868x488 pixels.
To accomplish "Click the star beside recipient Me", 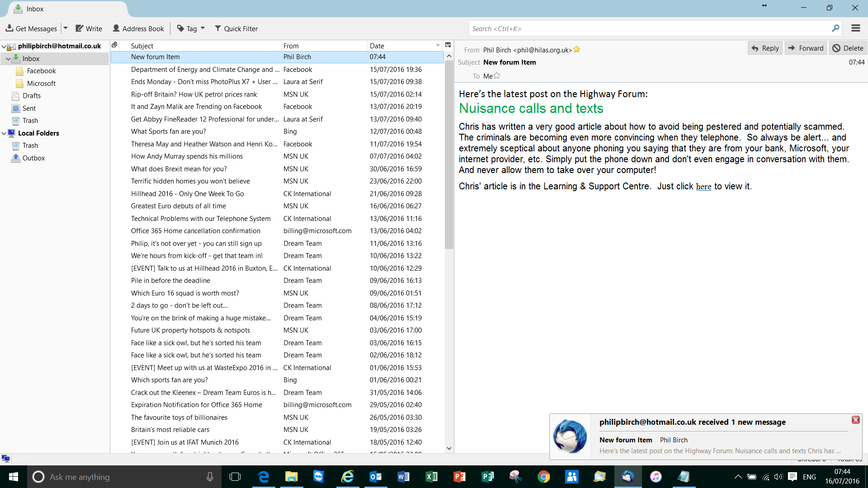I will [x=497, y=76].
